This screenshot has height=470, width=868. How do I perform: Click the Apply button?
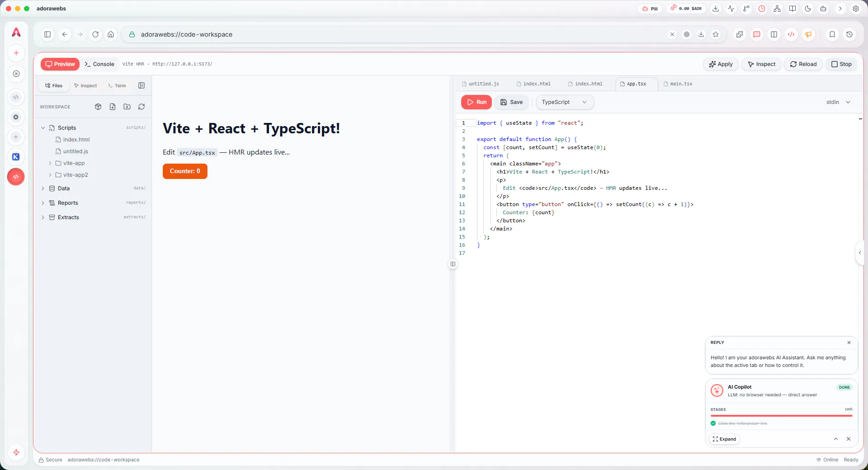click(721, 64)
